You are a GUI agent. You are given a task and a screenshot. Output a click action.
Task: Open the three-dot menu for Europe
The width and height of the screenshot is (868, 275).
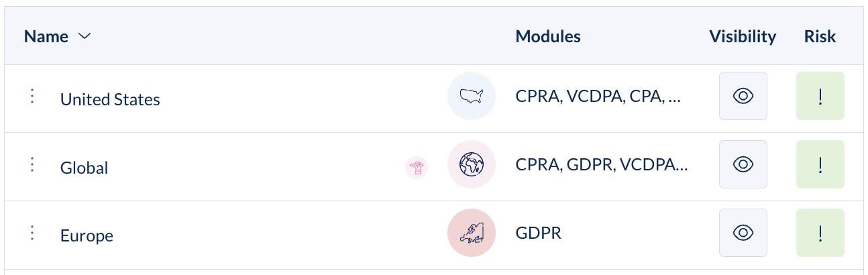pos(32,233)
